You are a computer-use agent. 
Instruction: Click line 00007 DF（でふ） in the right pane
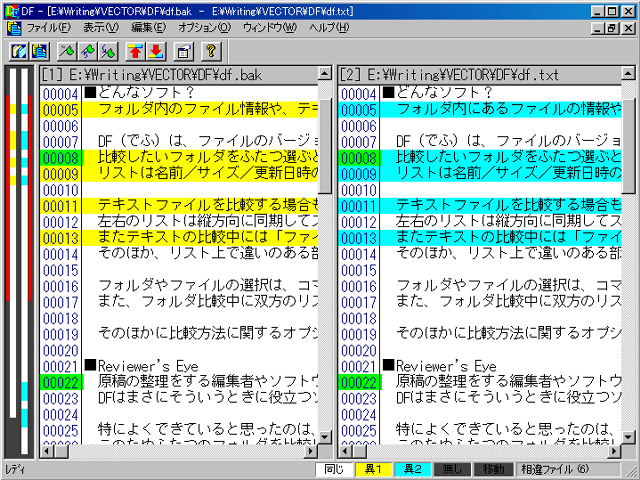click(480, 142)
